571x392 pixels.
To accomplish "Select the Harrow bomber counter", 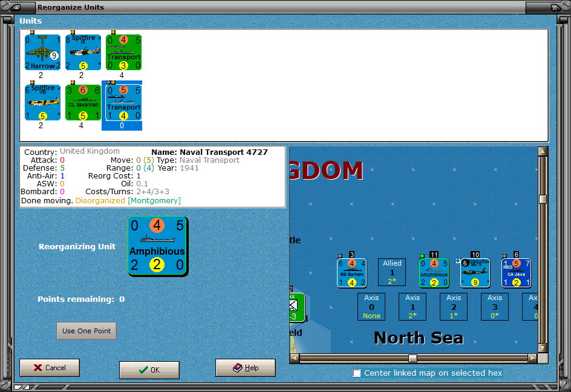I will 42,51.
